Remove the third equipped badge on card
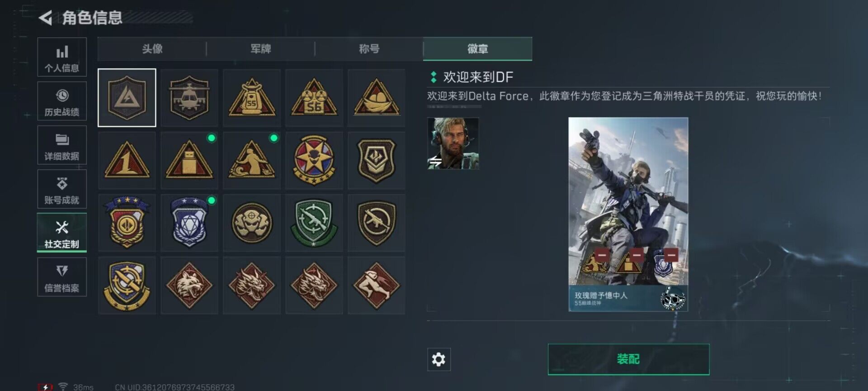The height and width of the screenshot is (391, 868). click(671, 255)
